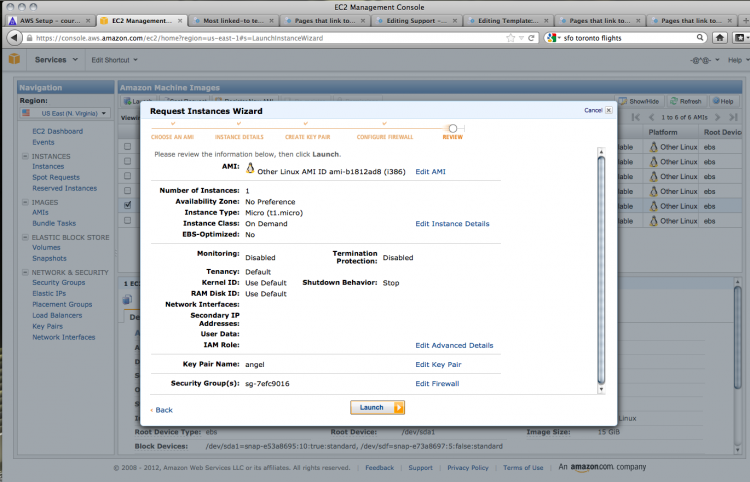Image resolution: width=750 pixels, height=482 pixels.
Task: Click the Launch button
Action: (x=377, y=407)
